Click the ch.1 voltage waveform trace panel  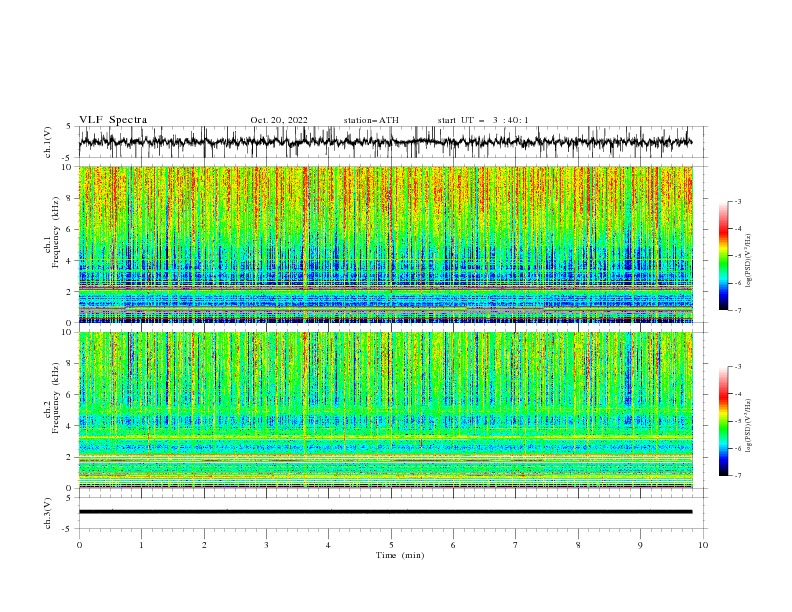(x=392, y=142)
